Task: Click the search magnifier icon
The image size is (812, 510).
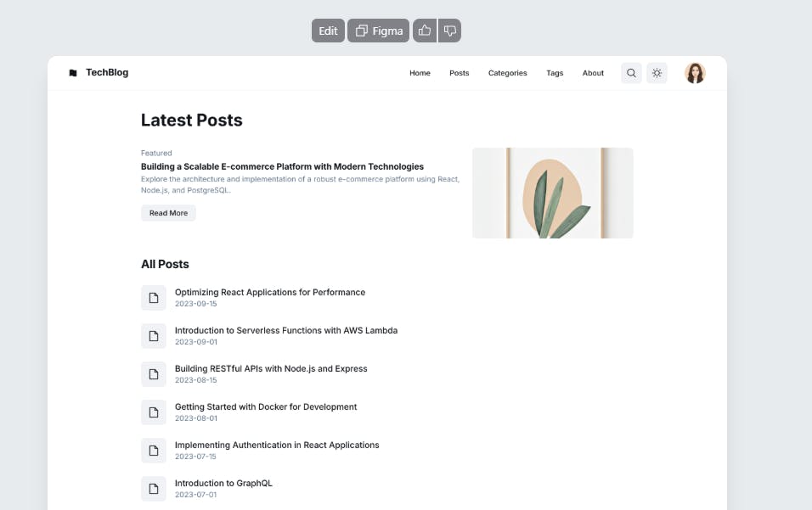Action: (631, 73)
